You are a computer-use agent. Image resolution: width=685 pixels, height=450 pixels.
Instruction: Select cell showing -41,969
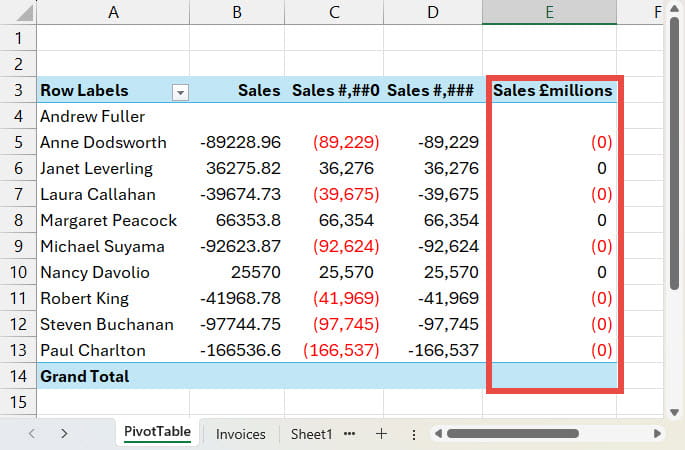click(x=433, y=298)
